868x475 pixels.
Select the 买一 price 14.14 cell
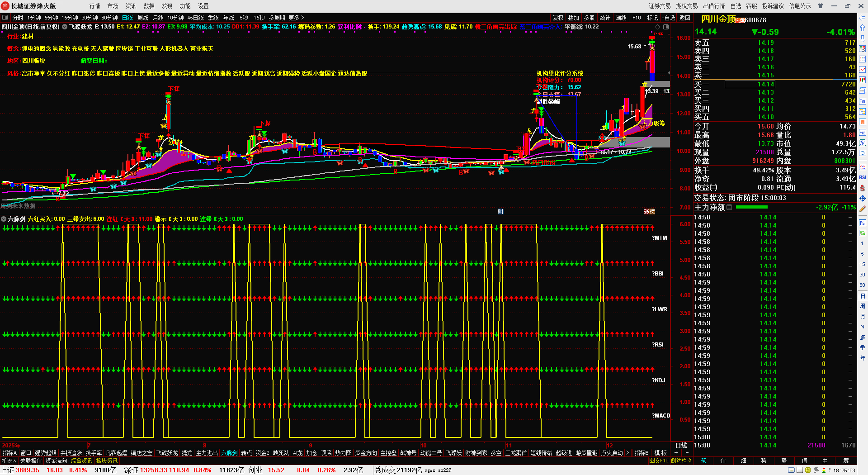point(750,84)
